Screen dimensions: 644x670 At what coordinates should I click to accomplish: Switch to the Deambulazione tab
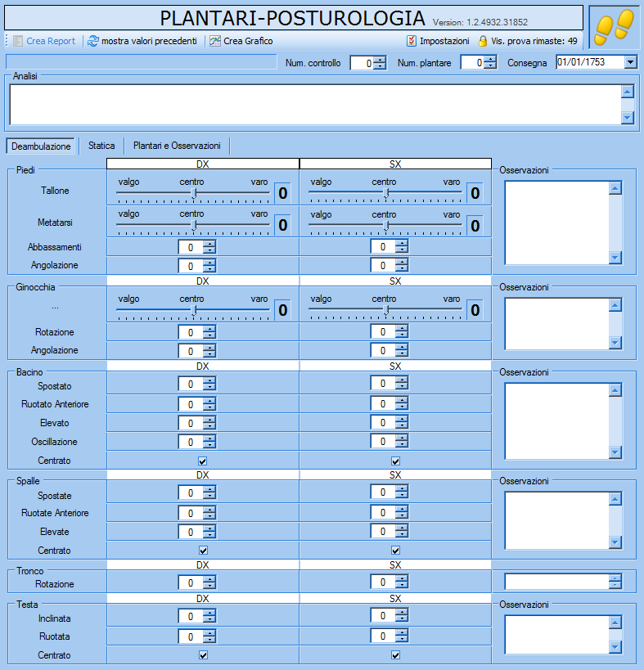[x=41, y=146]
